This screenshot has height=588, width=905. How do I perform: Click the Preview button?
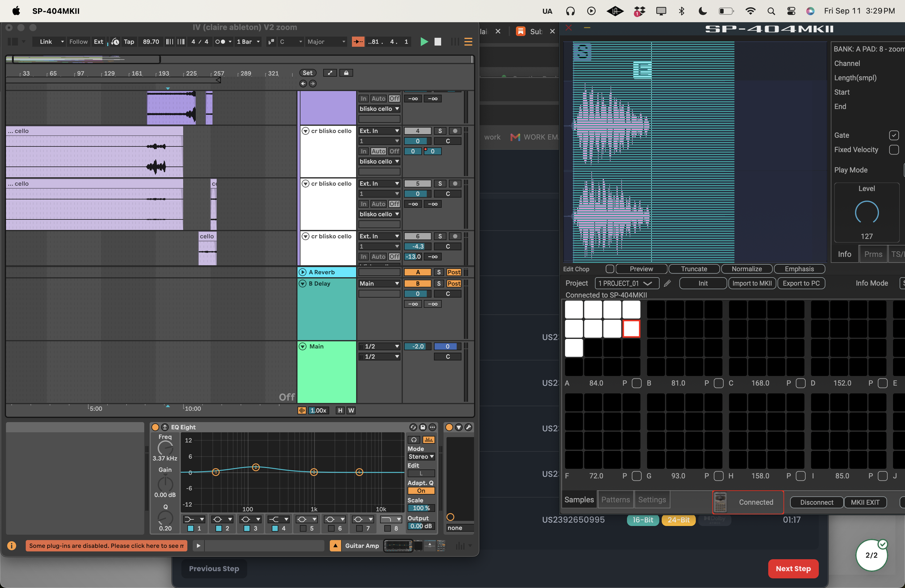point(641,269)
